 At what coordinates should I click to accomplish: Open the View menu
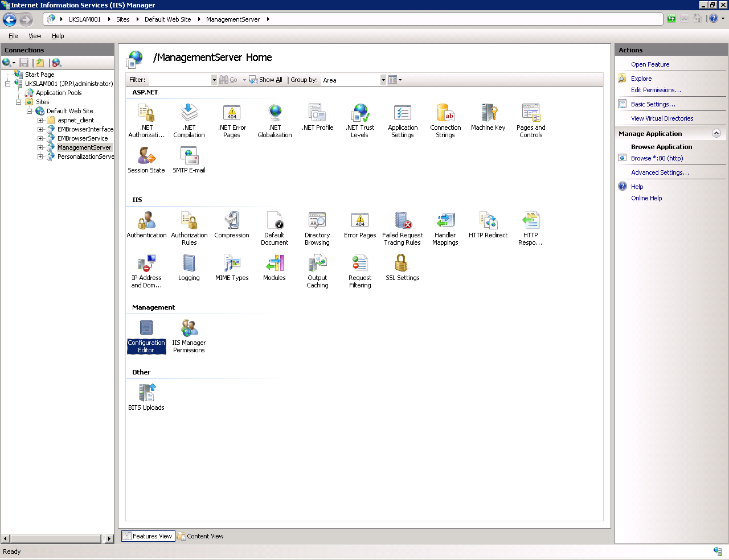(35, 36)
